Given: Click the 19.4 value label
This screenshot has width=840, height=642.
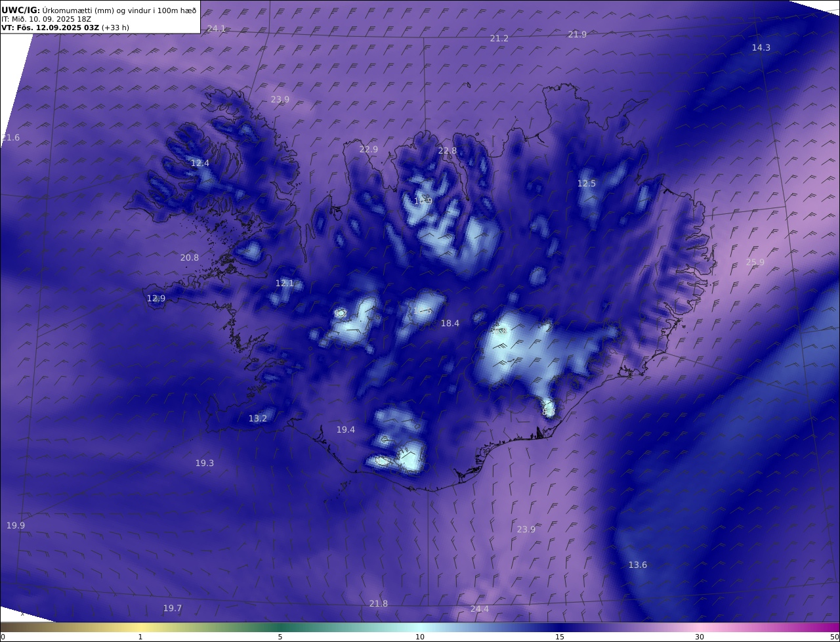Looking at the screenshot, I should pos(346,430).
